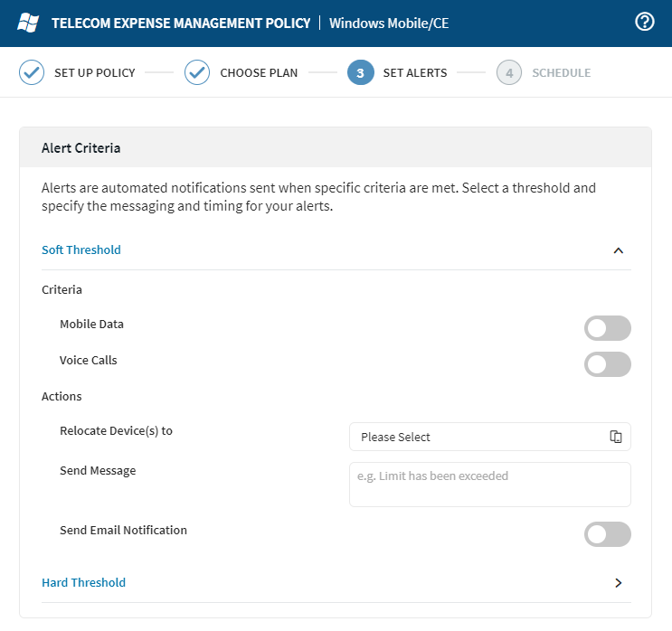Go to the Set Up Policy step
Image resolution: width=672 pixels, height=631 pixels.
pyautogui.click(x=94, y=73)
